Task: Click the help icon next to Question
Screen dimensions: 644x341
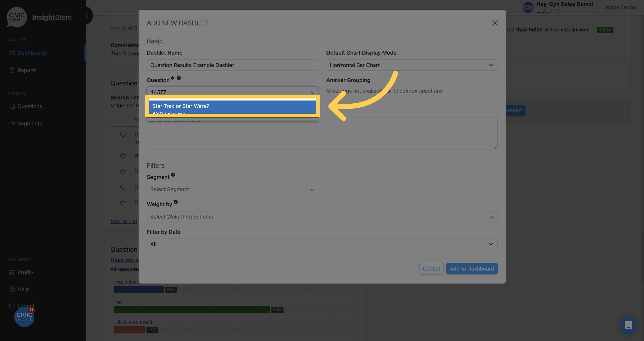Action: click(179, 78)
